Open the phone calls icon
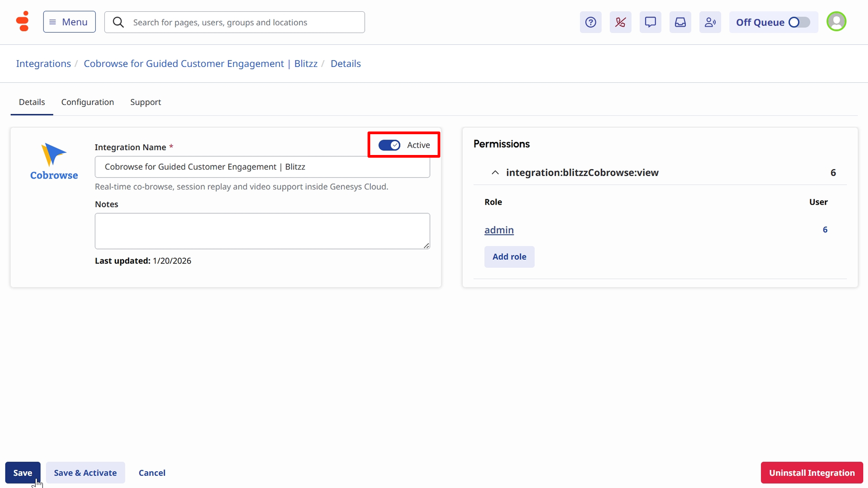868x488 pixels. [620, 22]
